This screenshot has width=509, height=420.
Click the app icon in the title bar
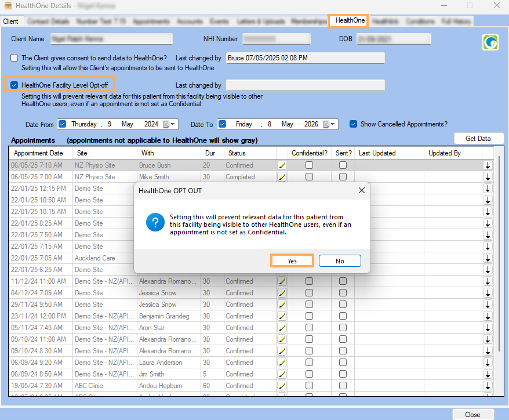click(x=8, y=6)
